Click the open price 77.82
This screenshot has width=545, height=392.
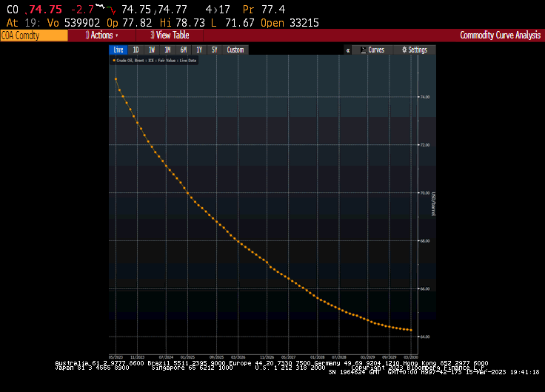137,23
